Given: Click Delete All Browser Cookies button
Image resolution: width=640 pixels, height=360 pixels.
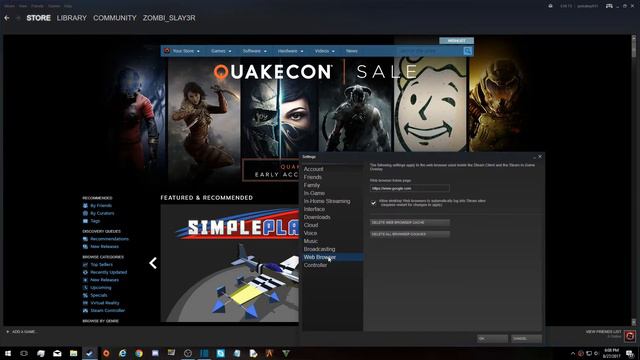Looking at the screenshot, I should [410, 234].
